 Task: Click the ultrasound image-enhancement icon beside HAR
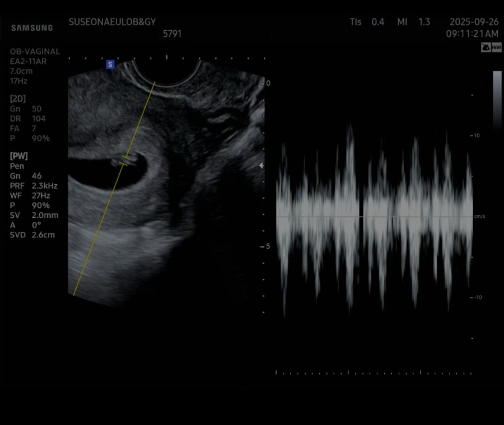(486, 48)
